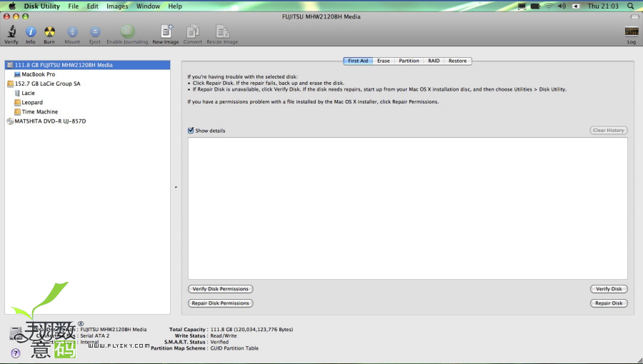Click the Resize Image toolbar icon
The height and width of the screenshot is (364, 643).
click(222, 31)
